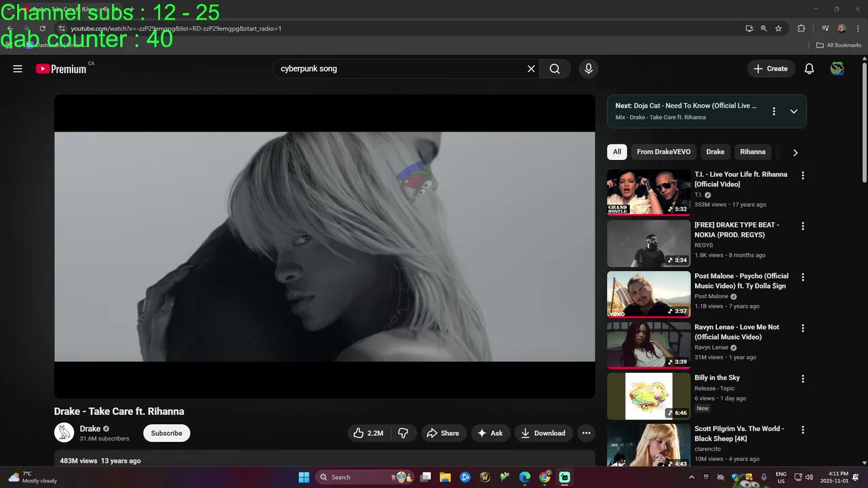
Task: Switch ENG US input language
Action: [x=781, y=477]
